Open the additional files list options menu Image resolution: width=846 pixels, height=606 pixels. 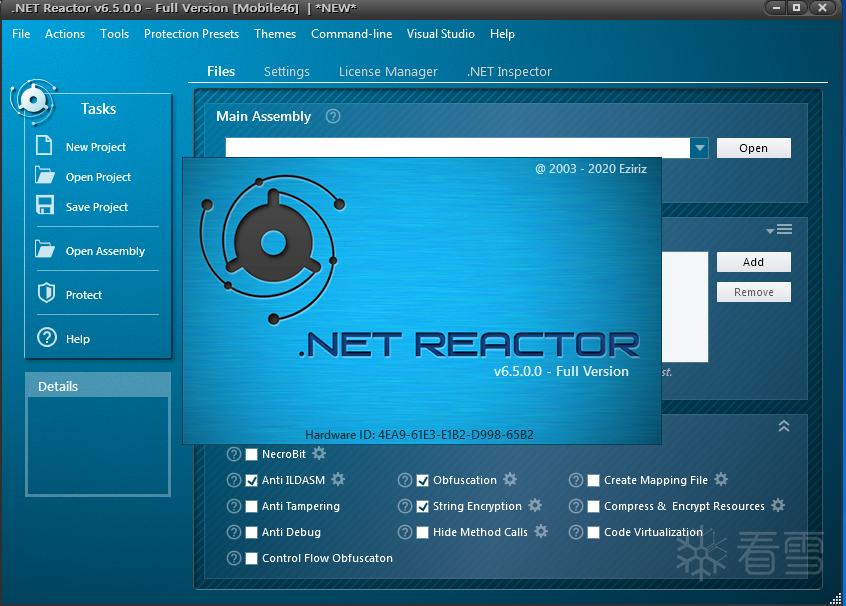tap(779, 230)
